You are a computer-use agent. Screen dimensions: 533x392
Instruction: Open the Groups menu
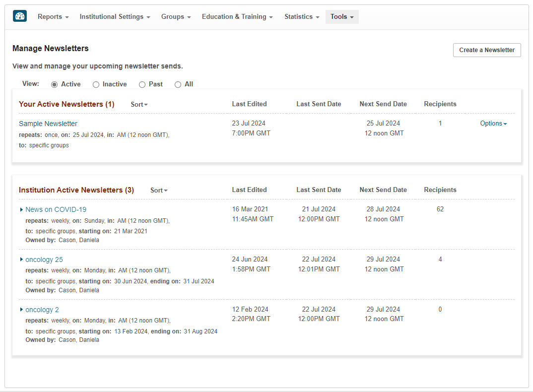176,17
